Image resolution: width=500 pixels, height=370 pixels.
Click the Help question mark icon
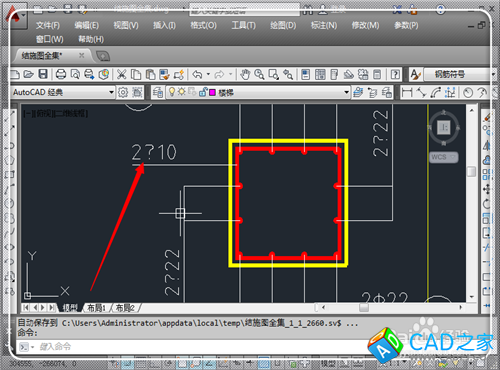[395, 74]
